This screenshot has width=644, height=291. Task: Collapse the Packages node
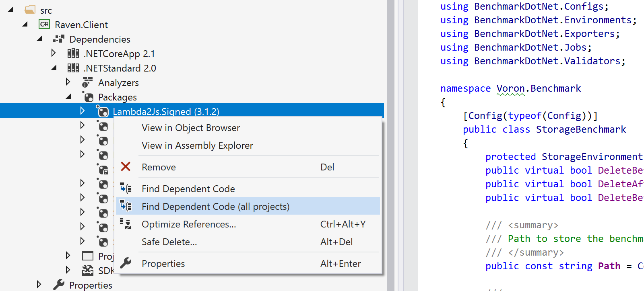tap(68, 96)
